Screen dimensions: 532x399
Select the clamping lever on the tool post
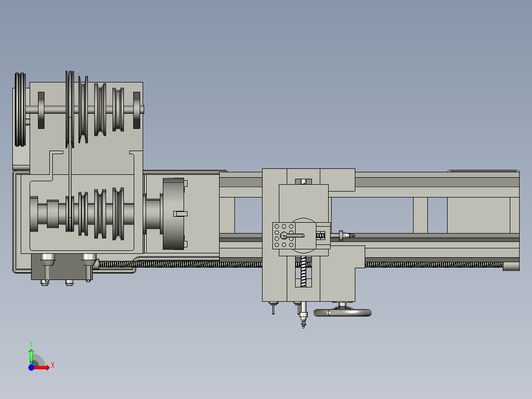pyautogui.click(x=292, y=236)
